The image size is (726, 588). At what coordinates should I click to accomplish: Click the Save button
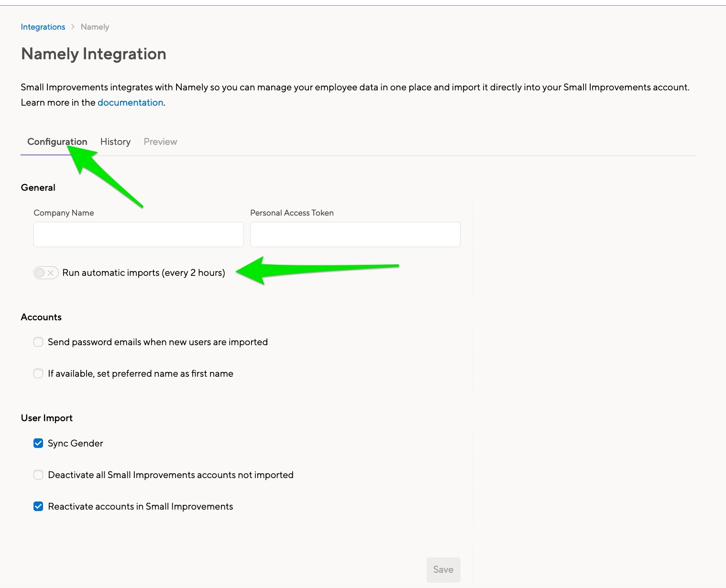tap(443, 569)
